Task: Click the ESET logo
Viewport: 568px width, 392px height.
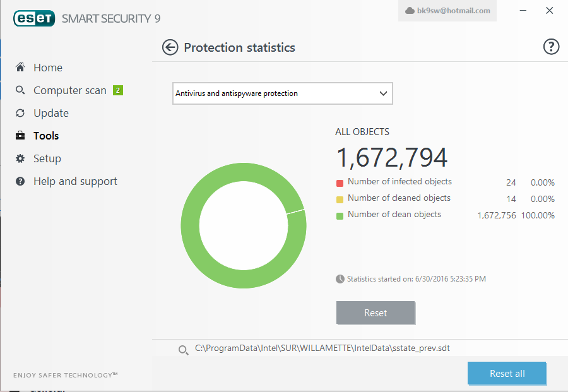Action: click(34, 18)
